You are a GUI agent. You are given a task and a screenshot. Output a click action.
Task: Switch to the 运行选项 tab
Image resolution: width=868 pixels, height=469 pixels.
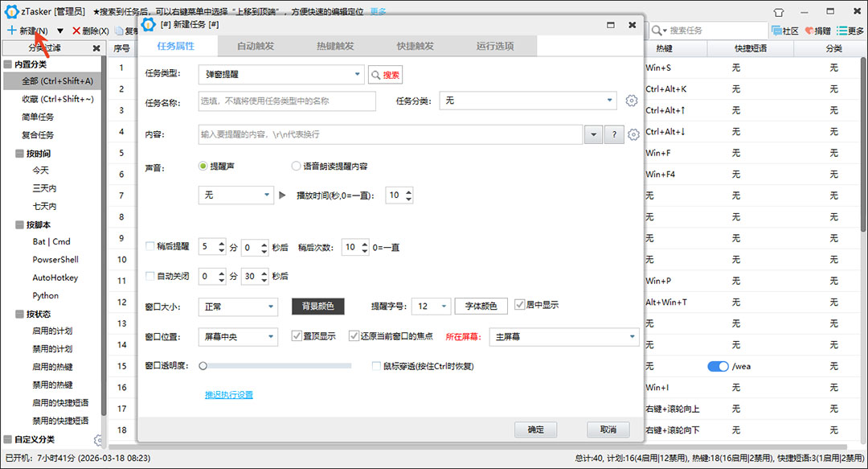tap(495, 46)
